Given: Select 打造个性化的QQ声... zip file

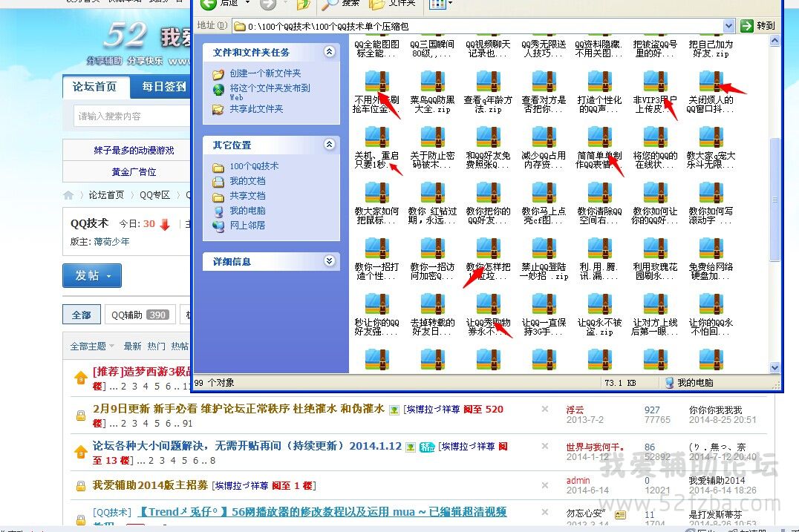Looking at the screenshot, I should pyautogui.click(x=599, y=92).
